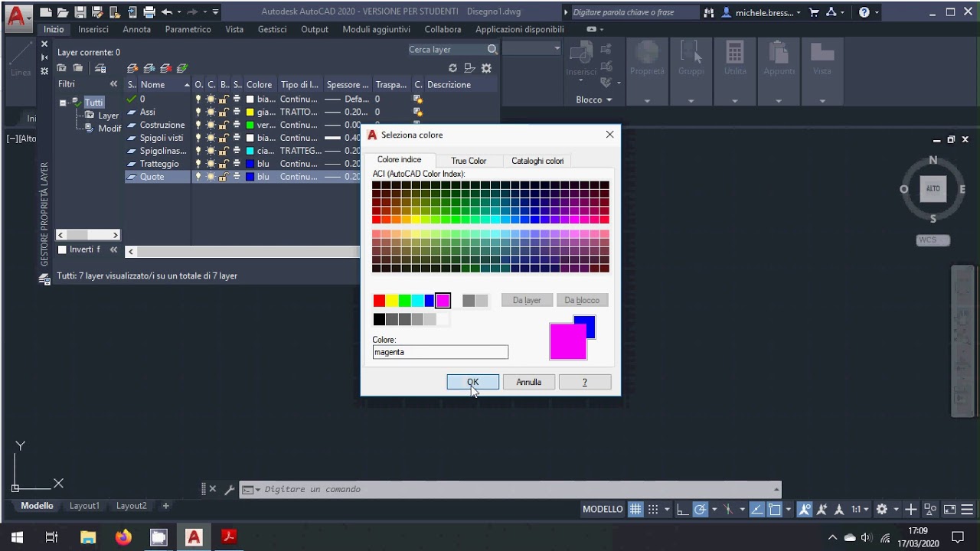The height and width of the screenshot is (551, 980).
Task: Toggle plot printer icon for layer Tratteggio
Action: pyautogui.click(x=237, y=164)
